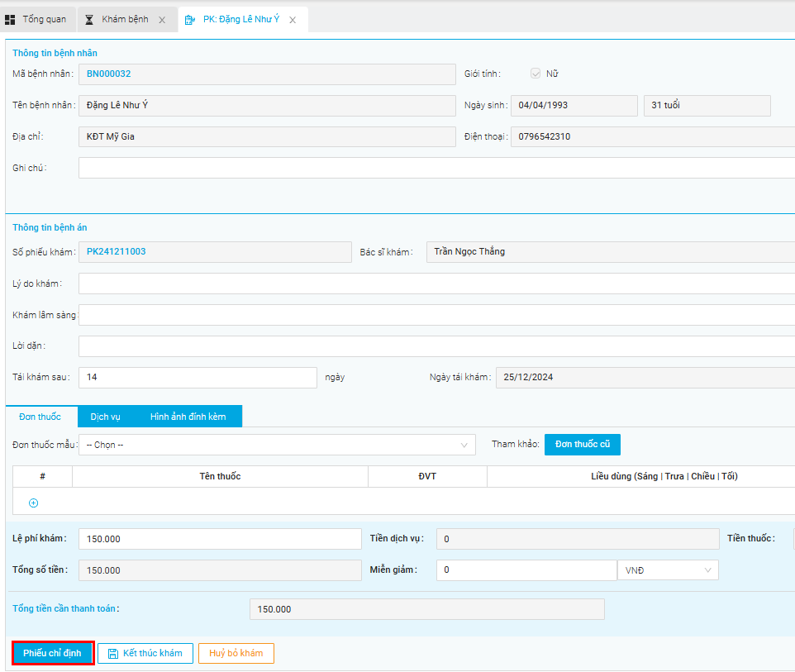Focus the Khám lâm sàng field
The image size is (795, 672).
436,315
